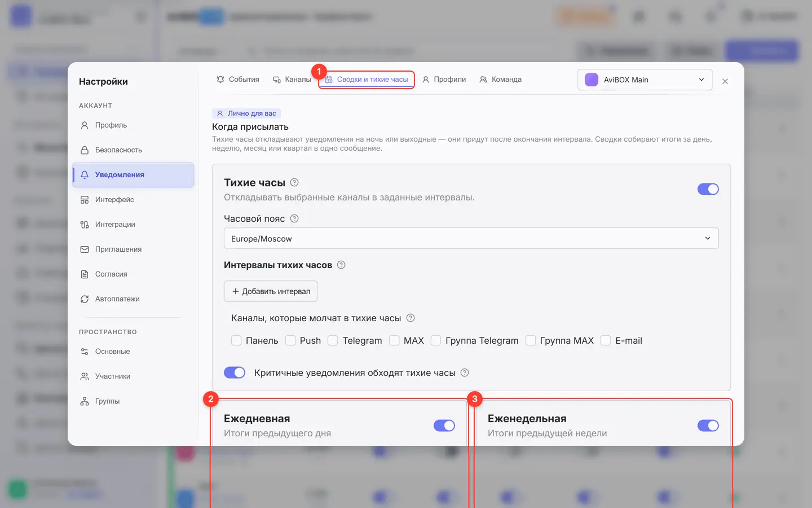Screen dimensions: 812x508
Task: Tick the Группа Telegram checkbox
Action: [436, 340]
